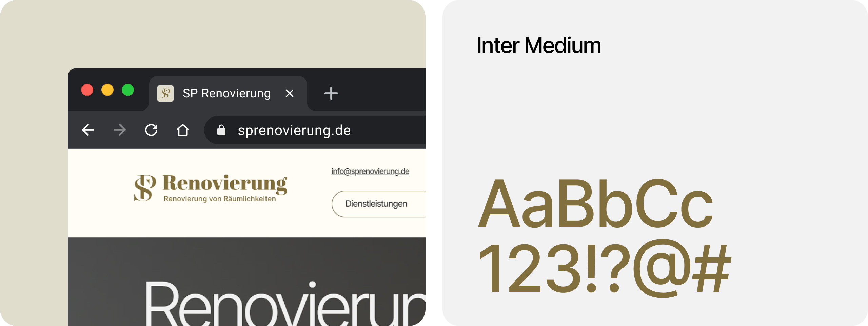Open a new tab with plus icon
The image size is (868, 326).
pos(331,93)
